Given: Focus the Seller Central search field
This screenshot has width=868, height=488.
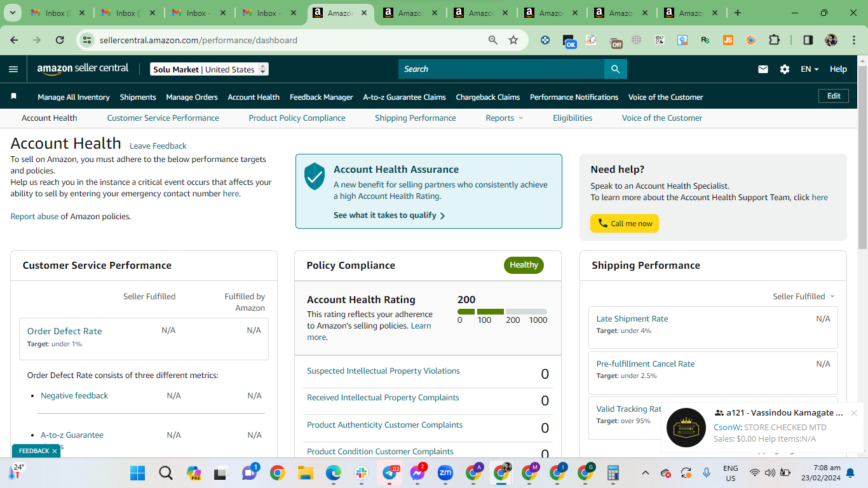Looking at the screenshot, I should [x=501, y=69].
